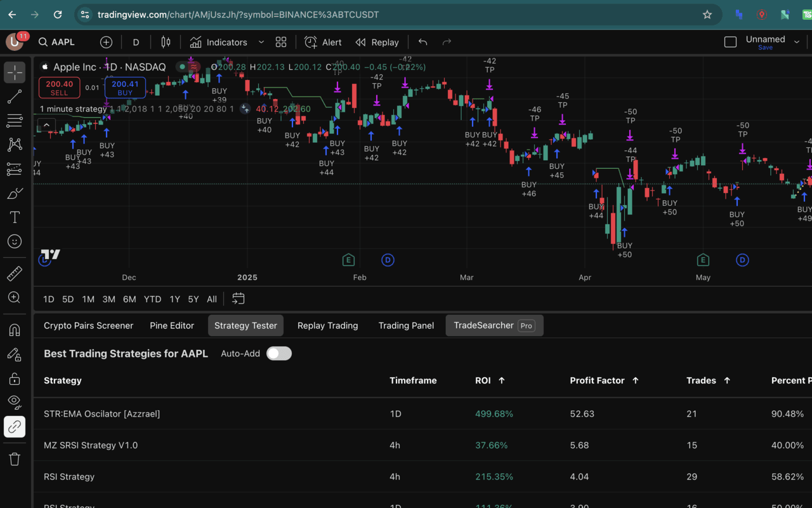812x508 pixels.
Task: Open the indicator templates grid icon
Action: point(281,42)
